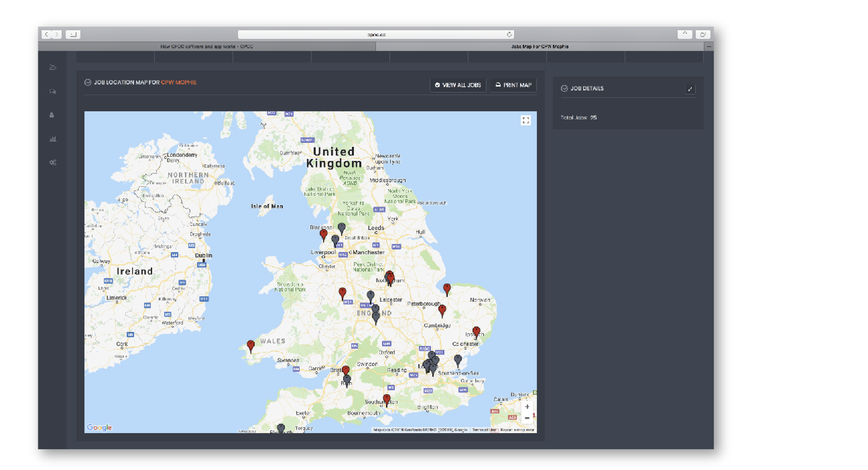868x470 pixels.
Task: Zoom in the map with plus
Action: pos(527,407)
